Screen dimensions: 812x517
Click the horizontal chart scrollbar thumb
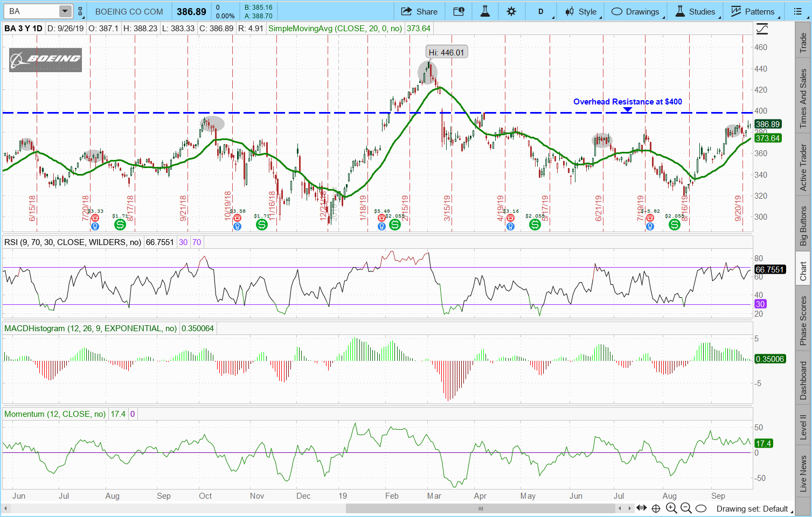pyautogui.click(x=480, y=508)
